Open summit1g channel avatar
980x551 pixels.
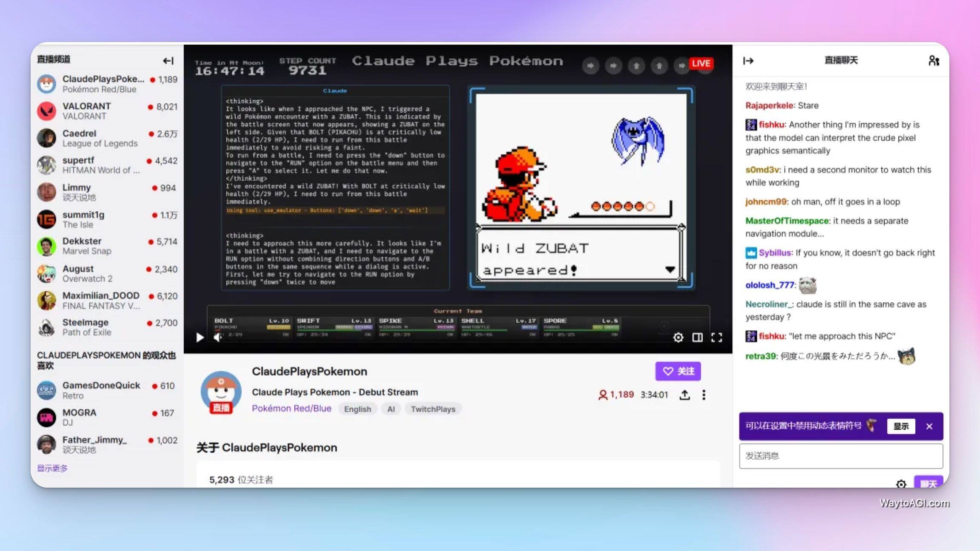click(46, 219)
